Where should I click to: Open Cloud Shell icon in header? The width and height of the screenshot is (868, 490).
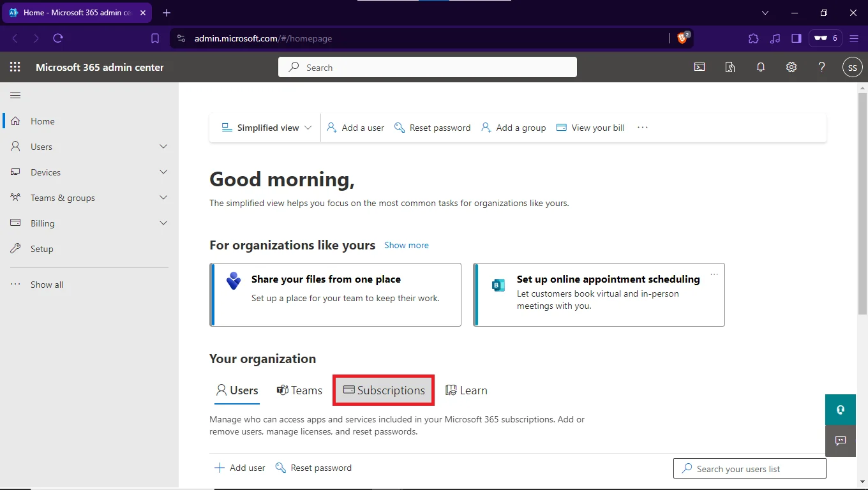[700, 67]
